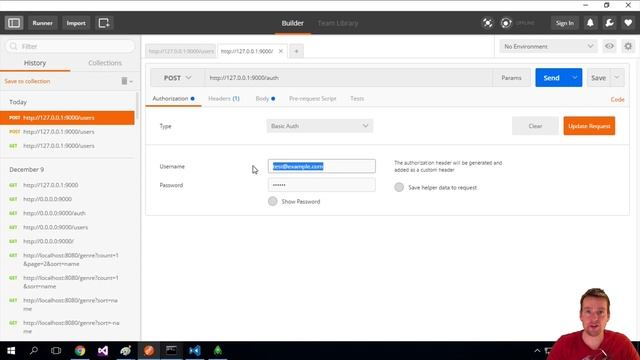
Task: Click the Clear button
Action: pos(535,126)
